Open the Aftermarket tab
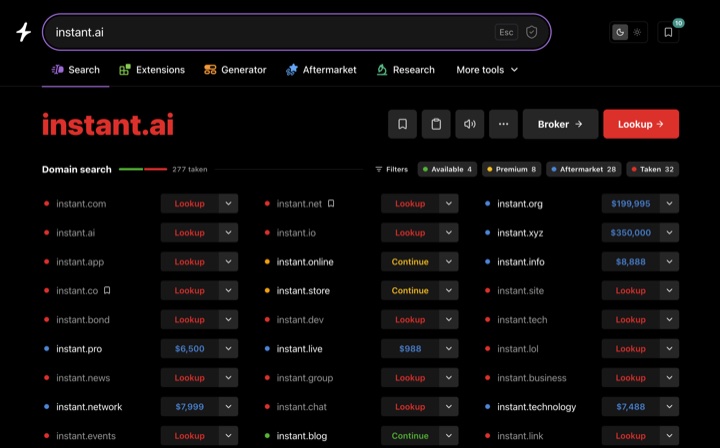Viewport: 720px width, 448px height. [x=321, y=70]
